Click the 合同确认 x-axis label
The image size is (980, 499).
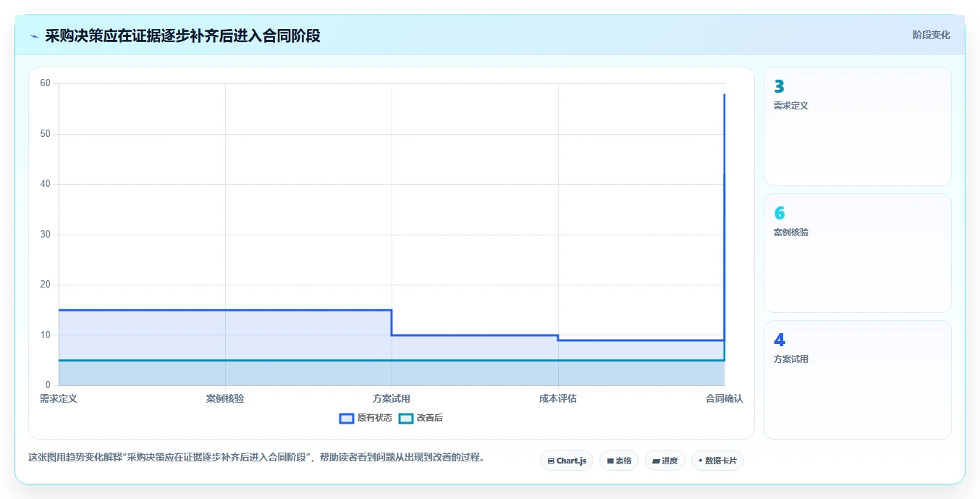click(724, 398)
